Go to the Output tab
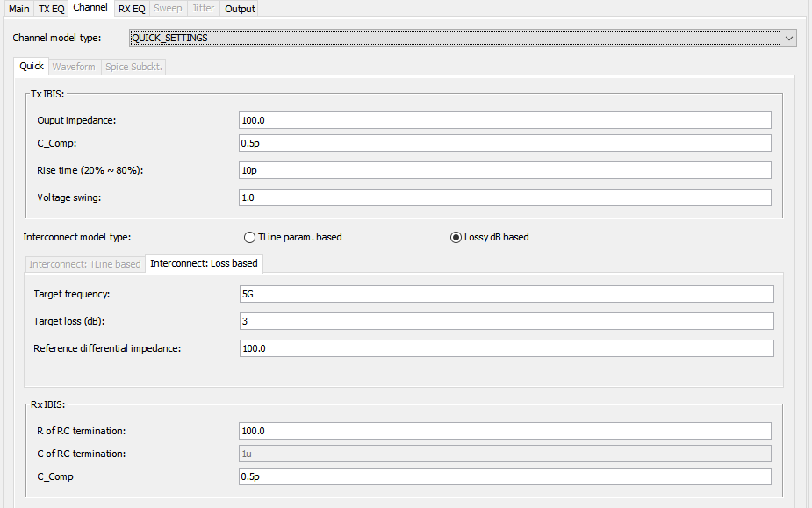This screenshot has height=508, width=812. point(240,9)
